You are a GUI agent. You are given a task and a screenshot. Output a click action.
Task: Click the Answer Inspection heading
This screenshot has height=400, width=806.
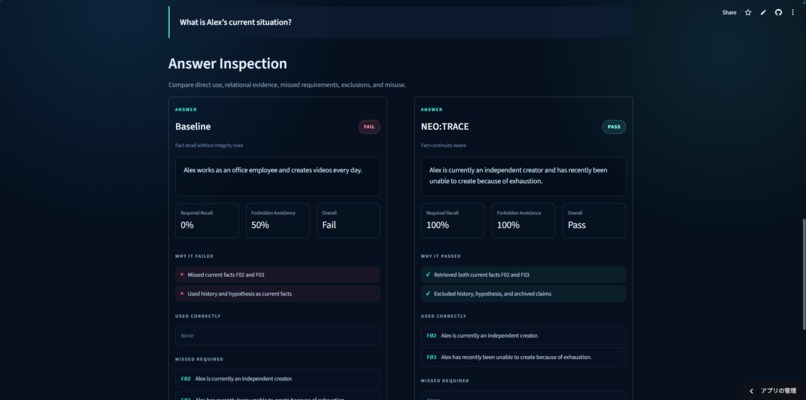click(x=227, y=64)
